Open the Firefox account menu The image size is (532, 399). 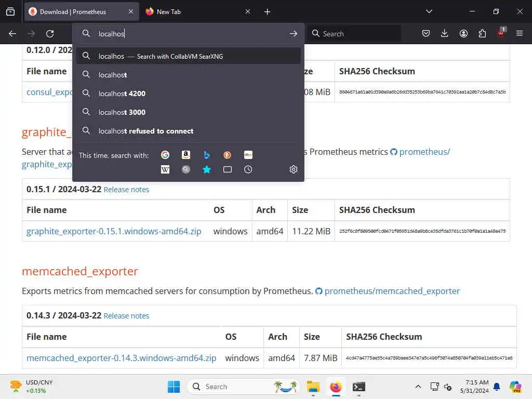[x=463, y=33]
